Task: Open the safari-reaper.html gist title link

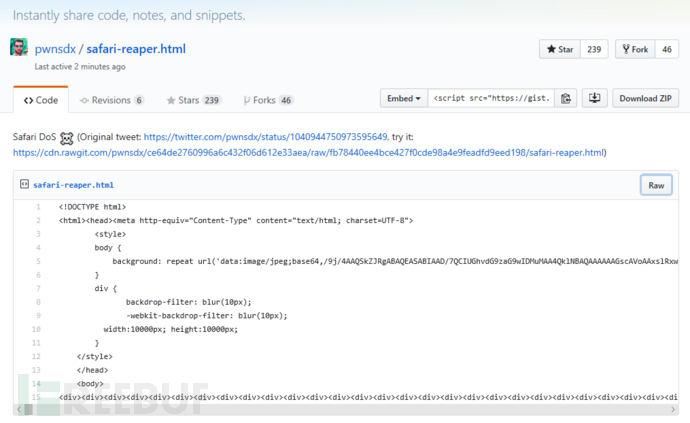Action: [x=136, y=49]
